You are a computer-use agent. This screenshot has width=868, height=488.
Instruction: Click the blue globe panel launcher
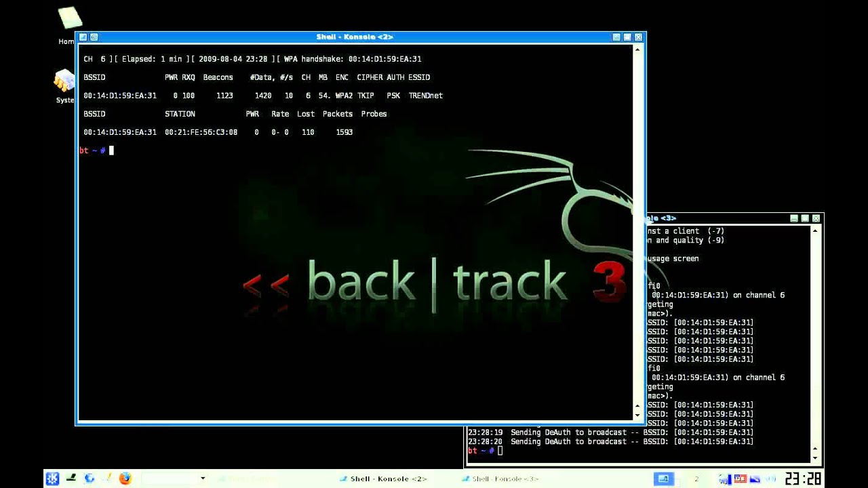89,479
